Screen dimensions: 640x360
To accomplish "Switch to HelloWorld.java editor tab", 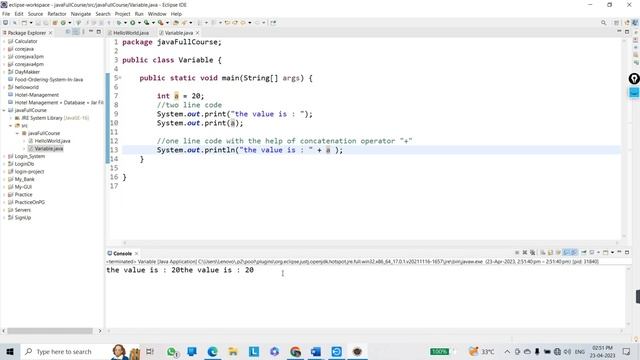I will (129, 33).
